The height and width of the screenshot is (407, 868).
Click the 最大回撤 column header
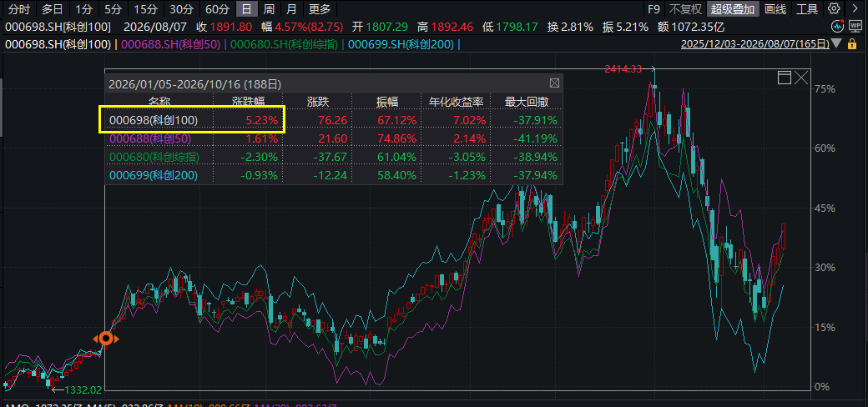(x=528, y=102)
